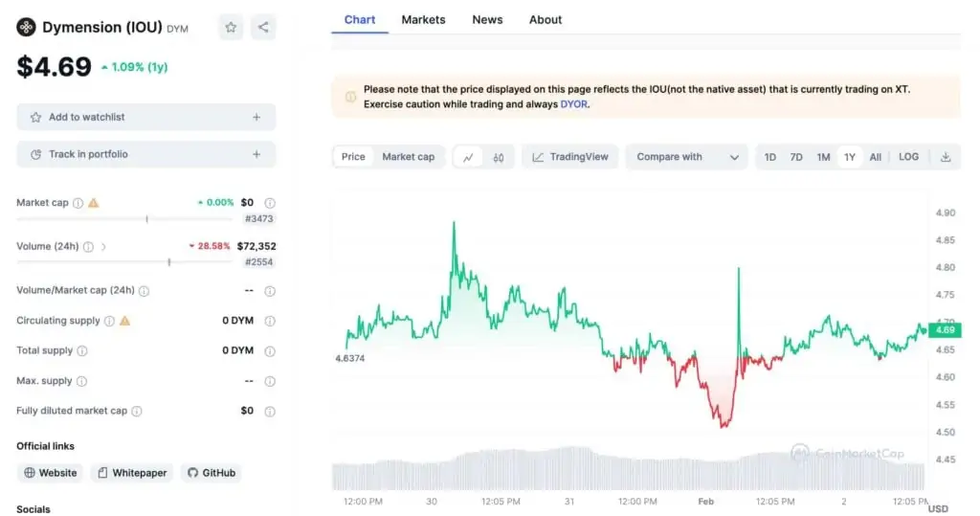Switch to the Markets tab
The height and width of the screenshot is (516, 980).
pyautogui.click(x=423, y=19)
